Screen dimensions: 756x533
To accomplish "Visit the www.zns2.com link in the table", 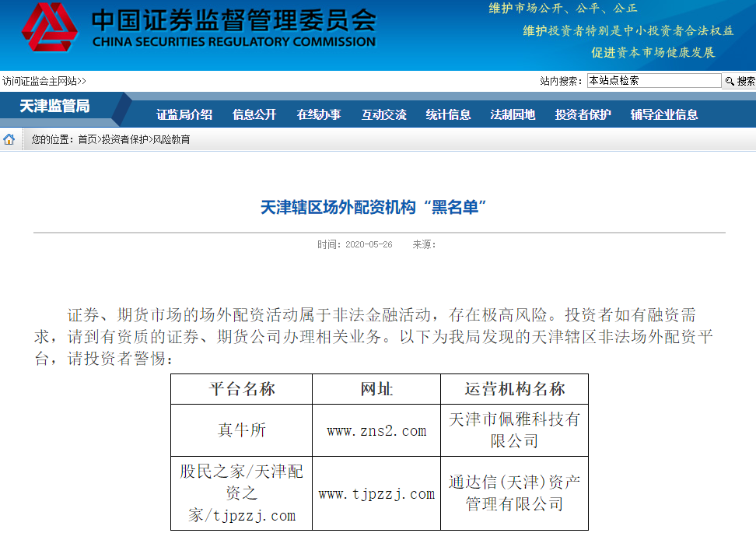I will (x=375, y=430).
